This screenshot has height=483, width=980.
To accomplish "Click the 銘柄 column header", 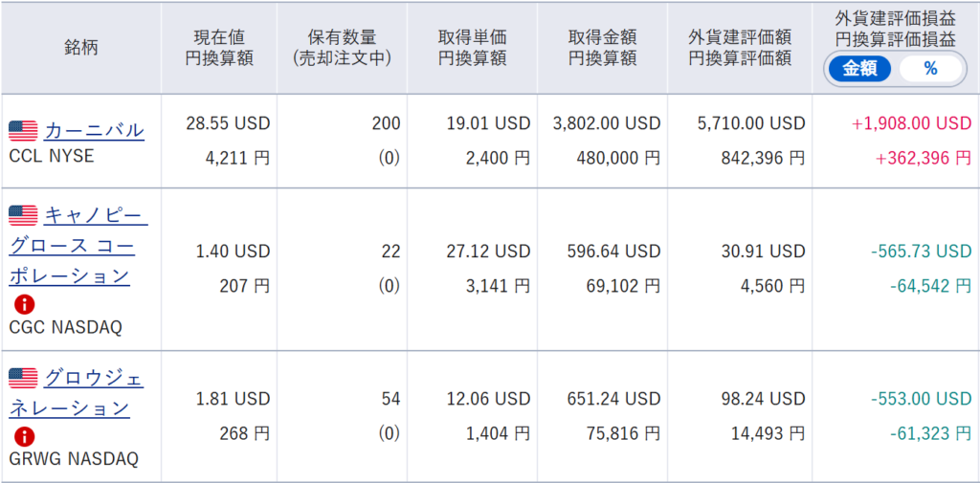I will (x=81, y=48).
